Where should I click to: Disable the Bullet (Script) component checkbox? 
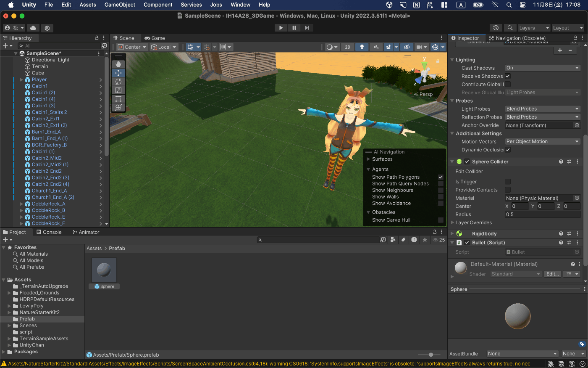pyautogui.click(x=467, y=243)
